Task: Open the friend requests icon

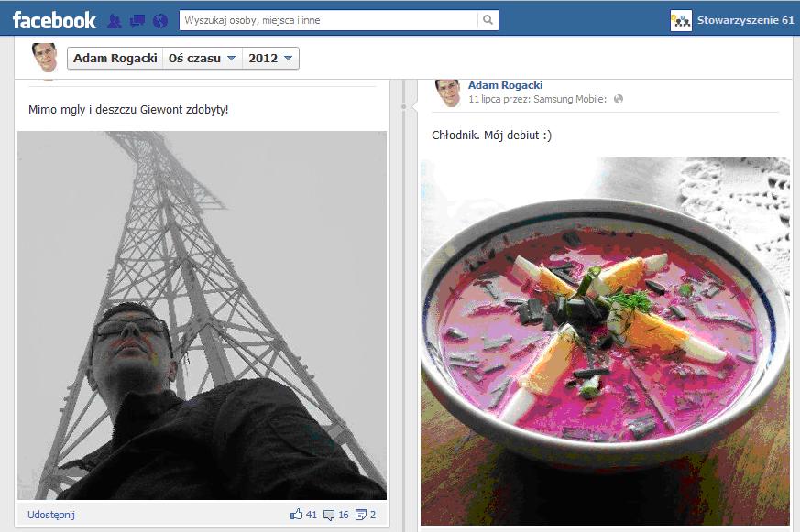Action: pyautogui.click(x=115, y=21)
